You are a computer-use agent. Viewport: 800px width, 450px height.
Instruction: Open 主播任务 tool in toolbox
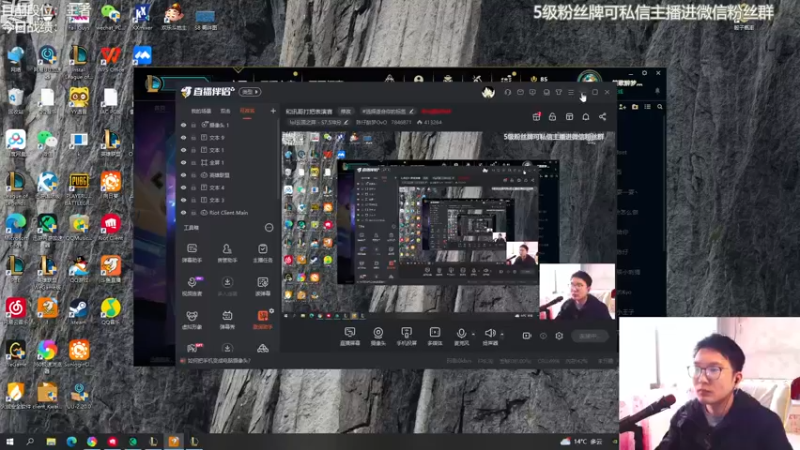click(x=262, y=253)
